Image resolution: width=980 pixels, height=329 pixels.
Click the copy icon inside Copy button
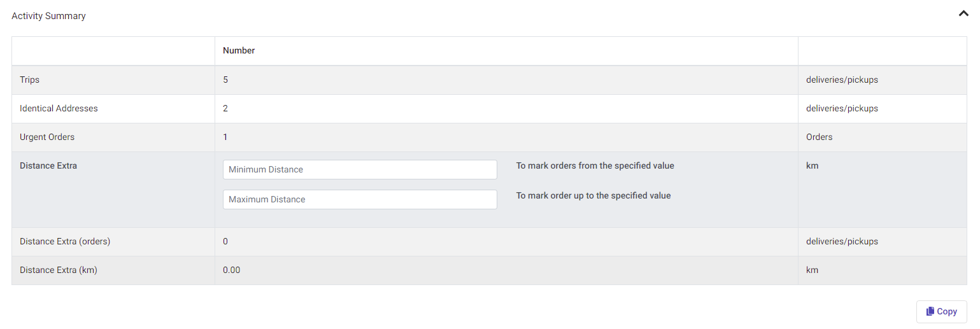(930, 311)
